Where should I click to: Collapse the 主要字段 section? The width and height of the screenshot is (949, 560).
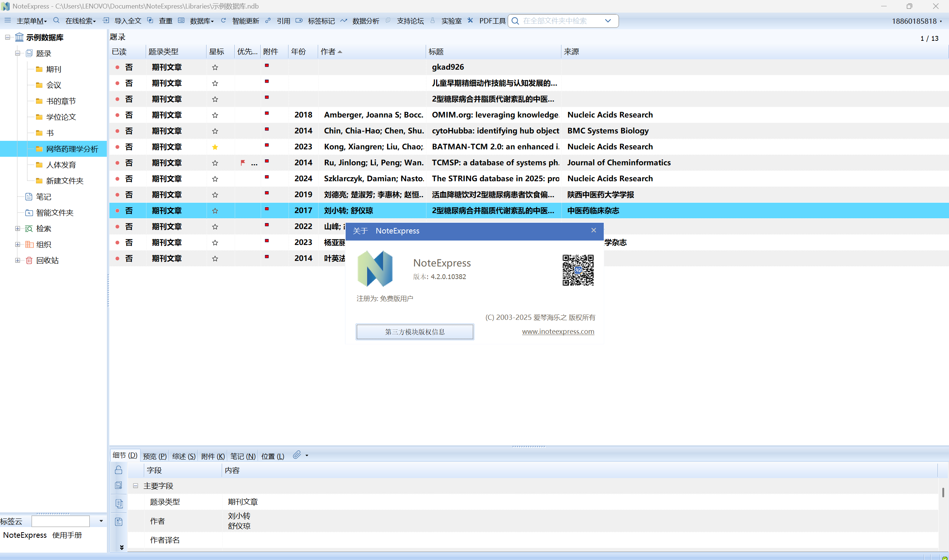pyautogui.click(x=135, y=486)
